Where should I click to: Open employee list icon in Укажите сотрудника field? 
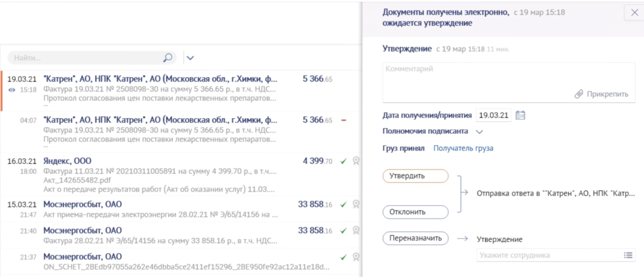627,255
